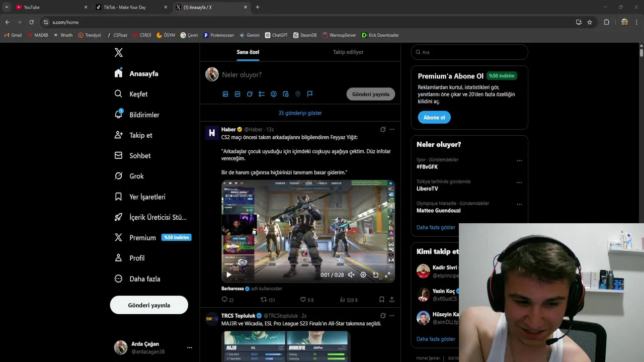Add media image icon in composer
The width and height of the screenshot is (644, 362).
225,94
